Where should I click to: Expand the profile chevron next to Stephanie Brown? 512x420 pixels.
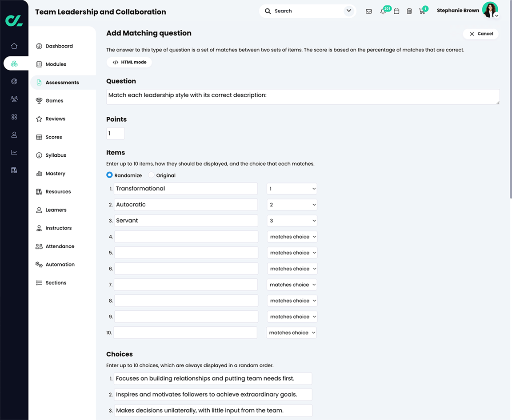(x=496, y=16)
